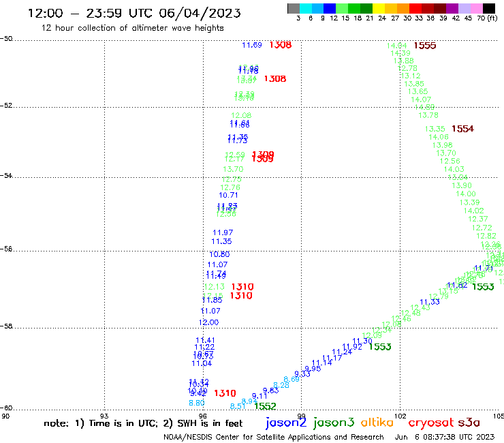Click the '1310' marker next to 12.13
This screenshot has height=443, width=504.
(242, 287)
